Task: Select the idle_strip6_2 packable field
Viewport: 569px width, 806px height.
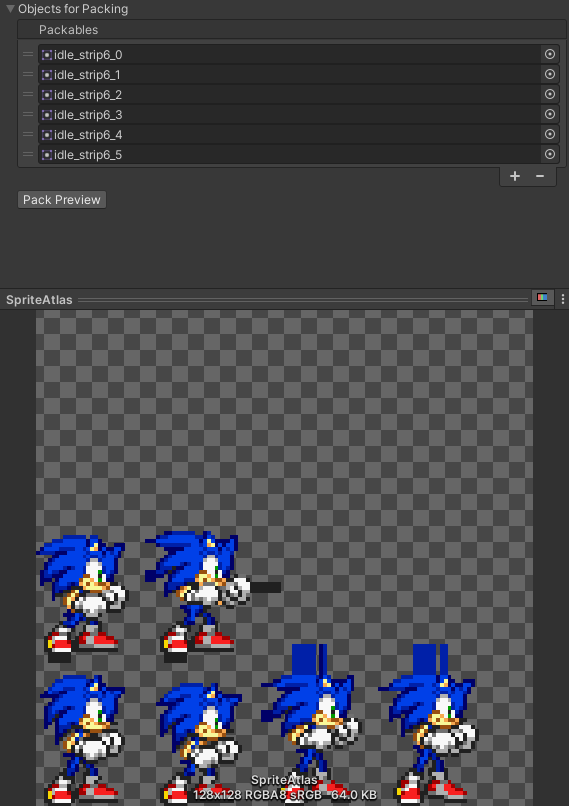Action: [289, 95]
